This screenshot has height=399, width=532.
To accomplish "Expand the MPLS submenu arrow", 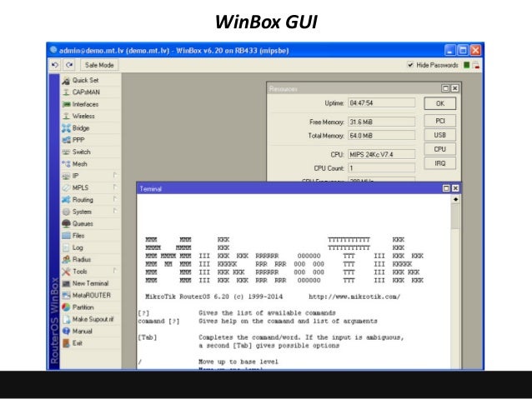I will click(x=115, y=187).
